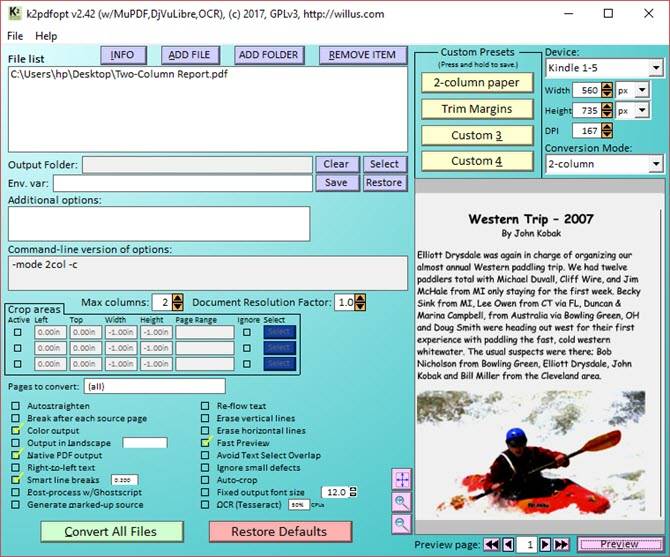
Task: Toggle Native PDF output checkbox
Action: tap(16, 455)
